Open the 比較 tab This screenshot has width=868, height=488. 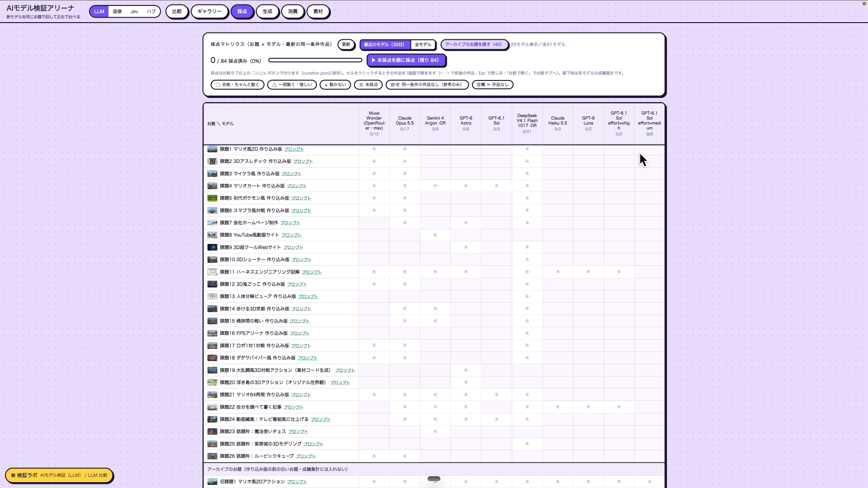click(177, 12)
